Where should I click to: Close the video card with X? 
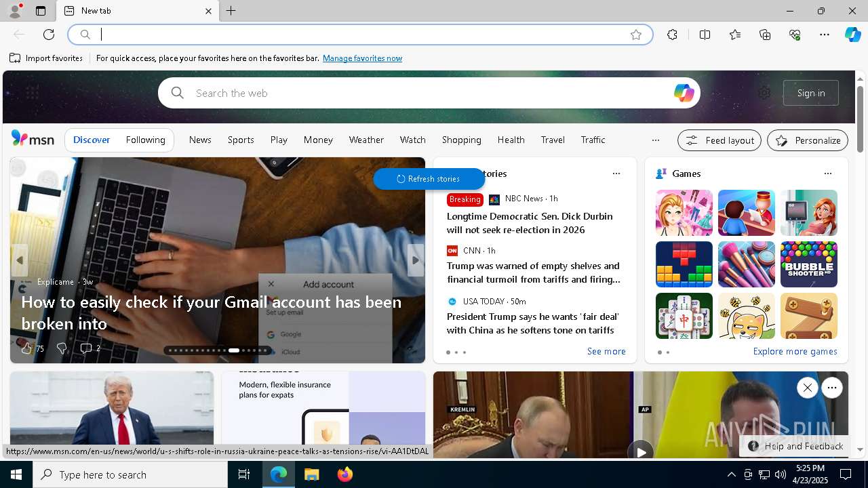[807, 388]
